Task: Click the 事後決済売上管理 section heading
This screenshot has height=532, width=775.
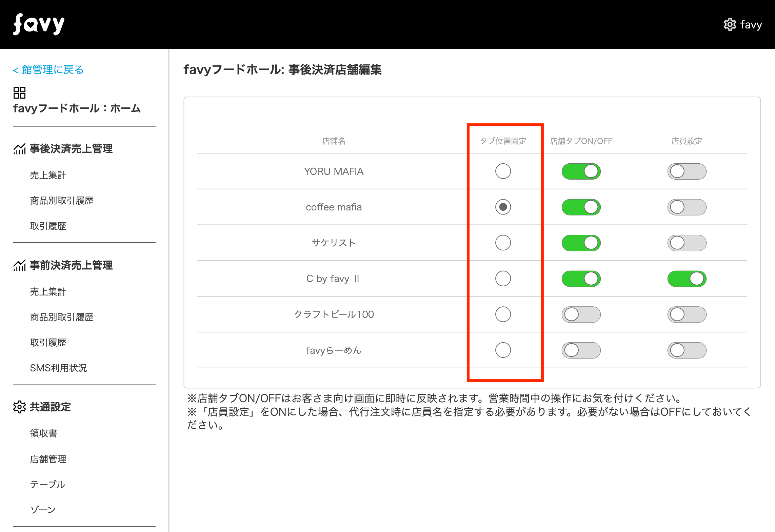Action: click(x=71, y=148)
